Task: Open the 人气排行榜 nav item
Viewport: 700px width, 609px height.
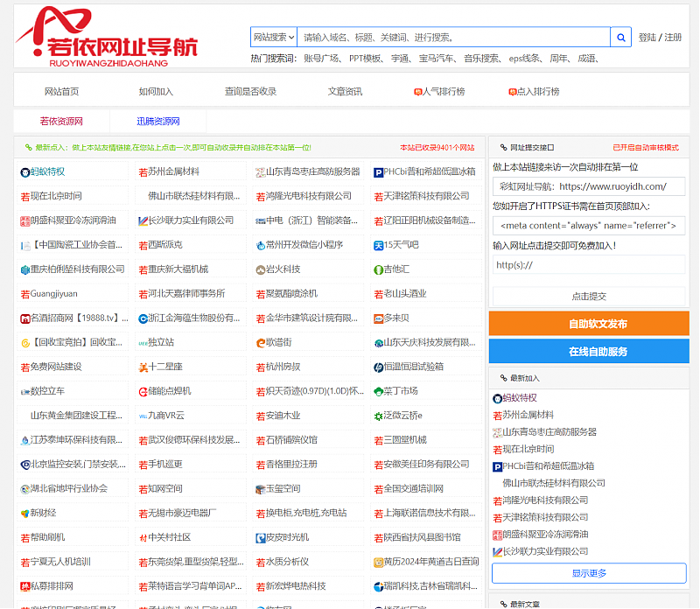Action: pyautogui.click(x=439, y=92)
